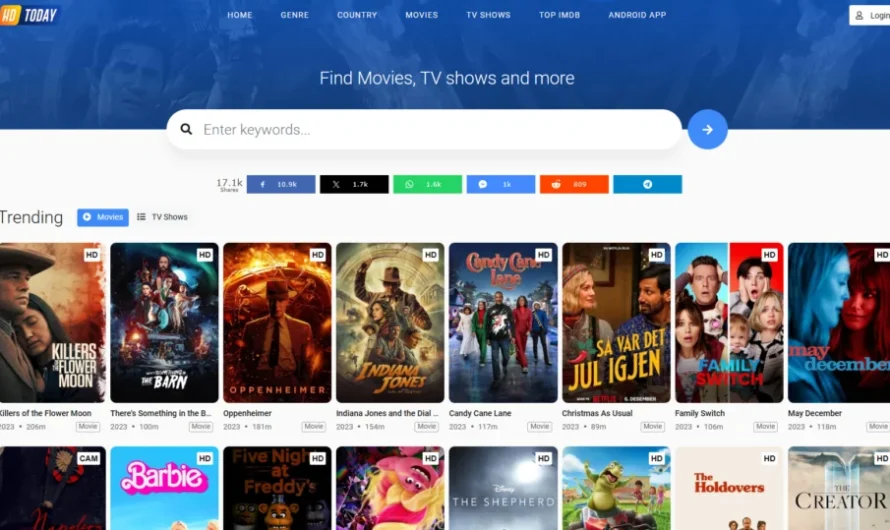890x530 pixels.
Task: Share on Reddit 809 button
Action: pos(574,184)
